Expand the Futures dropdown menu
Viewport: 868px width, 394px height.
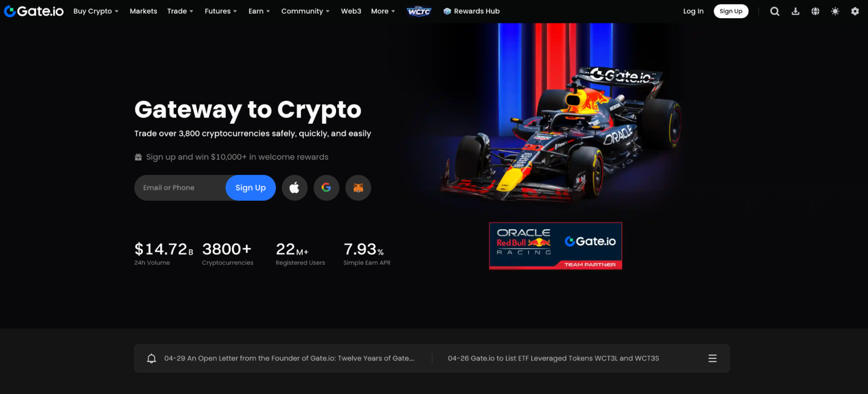(221, 11)
